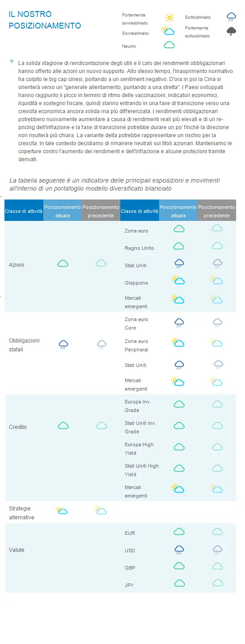Click the blue arrow bullet beside paragraph
The height and width of the screenshot is (644, 245).
[11, 61]
